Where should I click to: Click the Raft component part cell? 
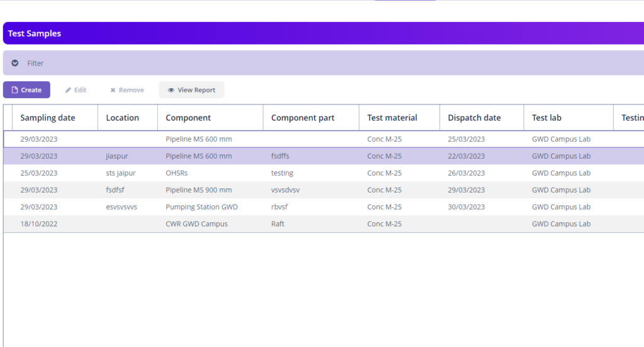click(278, 224)
